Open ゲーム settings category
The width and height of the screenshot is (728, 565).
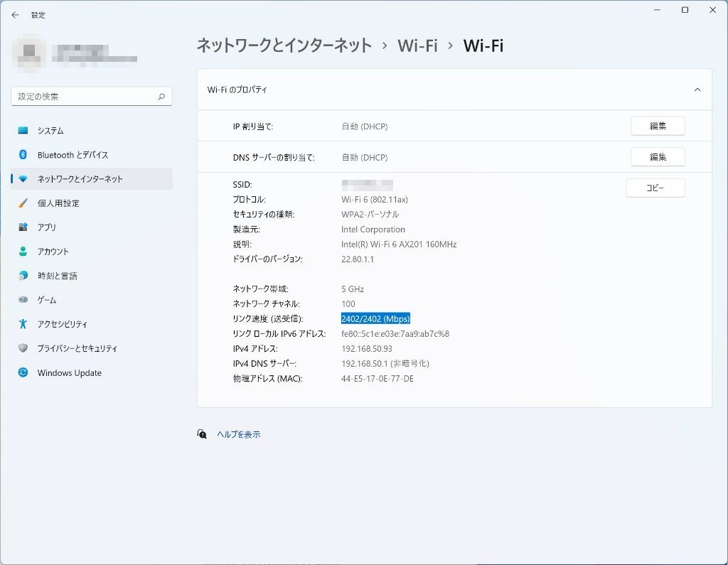[x=47, y=300]
